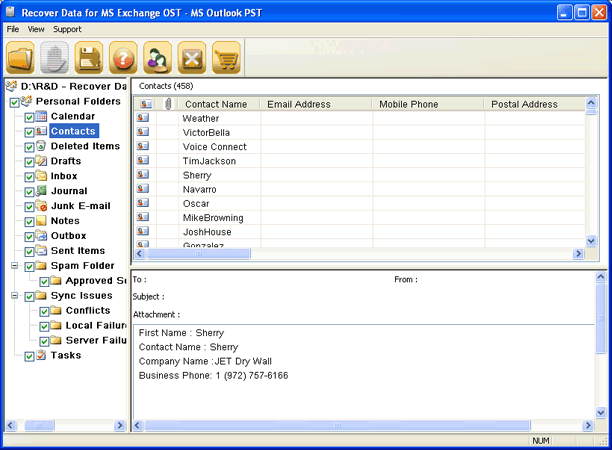This screenshot has height=450, width=612.
Task: Uncheck the Calendar folder checkbox
Action: (29, 117)
